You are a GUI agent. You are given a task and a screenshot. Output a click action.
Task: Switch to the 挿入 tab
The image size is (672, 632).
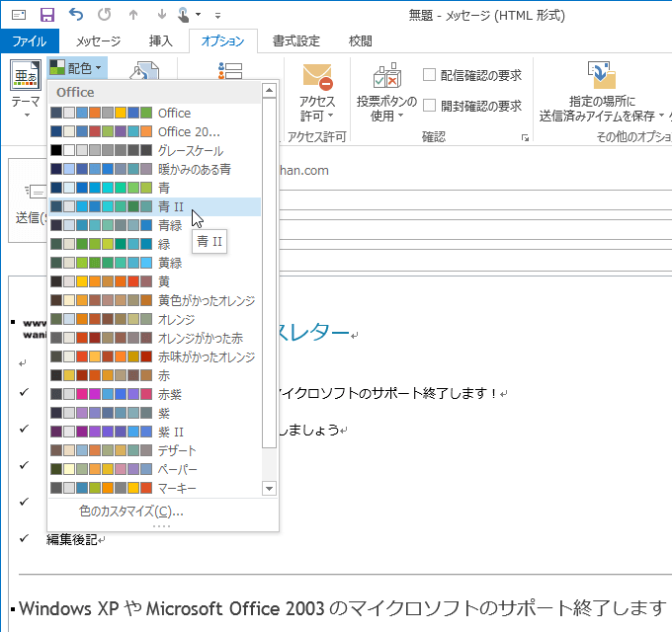coord(161,41)
